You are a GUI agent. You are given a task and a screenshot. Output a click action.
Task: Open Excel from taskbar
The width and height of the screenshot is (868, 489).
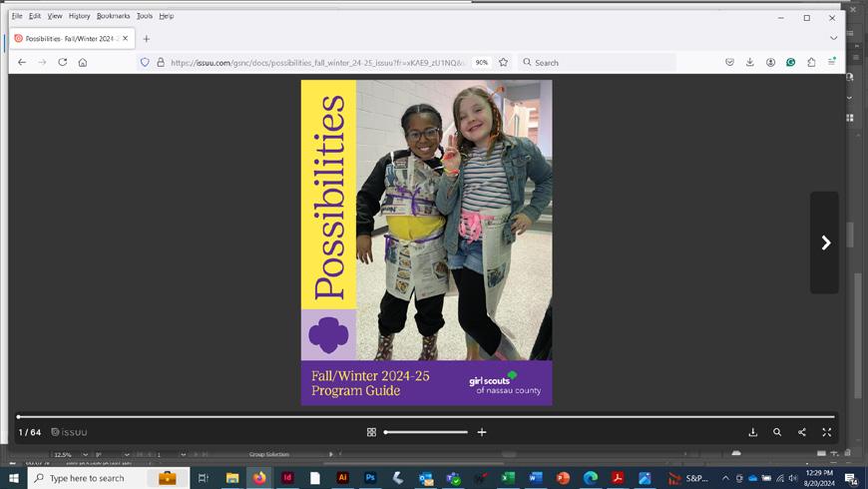pyautogui.click(x=508, y=478)
